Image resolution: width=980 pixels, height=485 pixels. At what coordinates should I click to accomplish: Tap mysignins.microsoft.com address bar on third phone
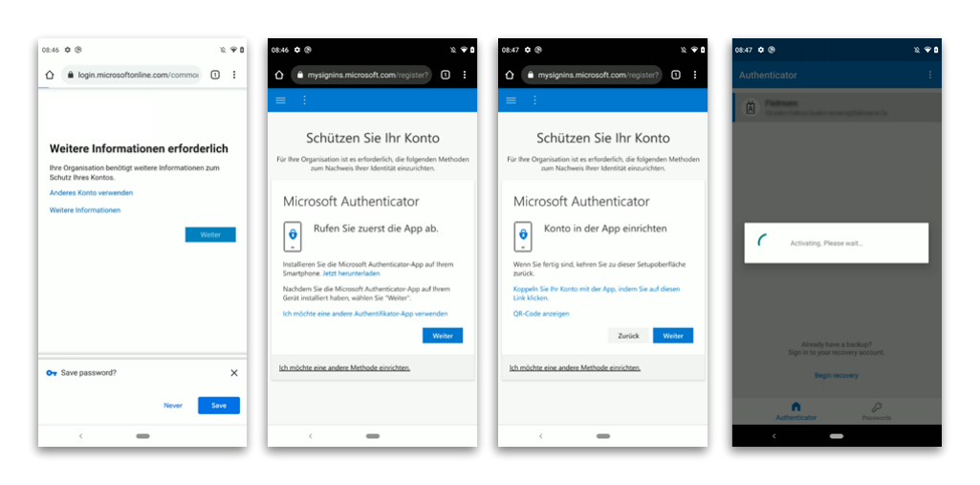point(592,75)
